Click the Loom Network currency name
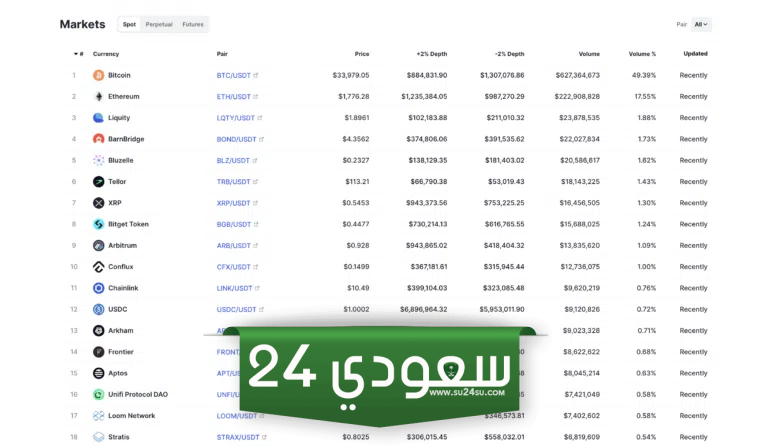The image size is (768, 446). pyautogui.click(x=132, y=416)
